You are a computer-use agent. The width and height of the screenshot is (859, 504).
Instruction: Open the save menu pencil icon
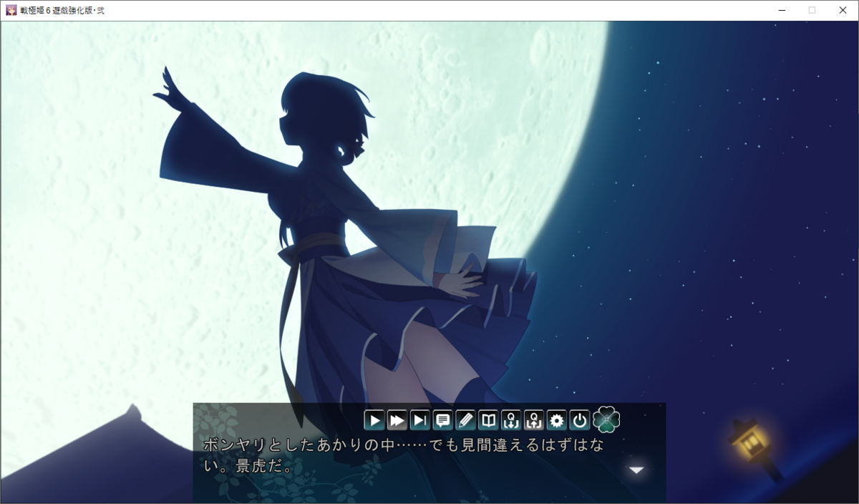[465, 420]
